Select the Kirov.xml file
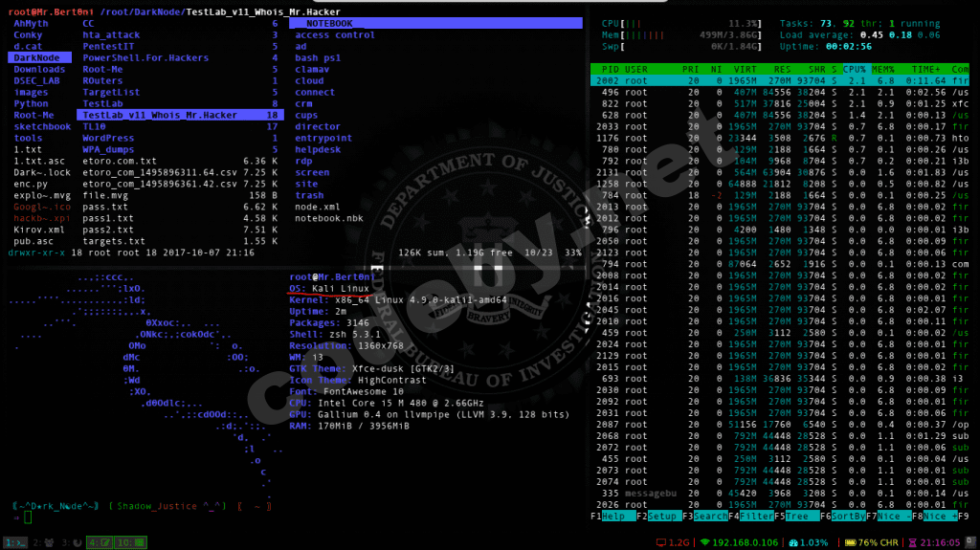The height and width of the screenshot is (550, 980). (38, 230)
